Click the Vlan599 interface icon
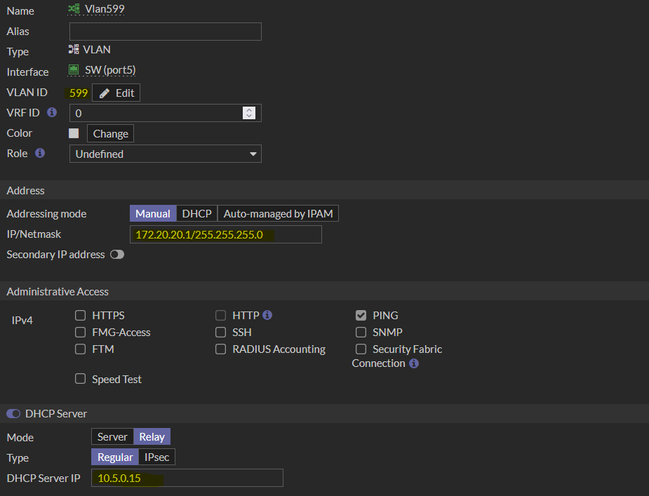Screen dimensions: 649x496 click(x=74, y=9)
